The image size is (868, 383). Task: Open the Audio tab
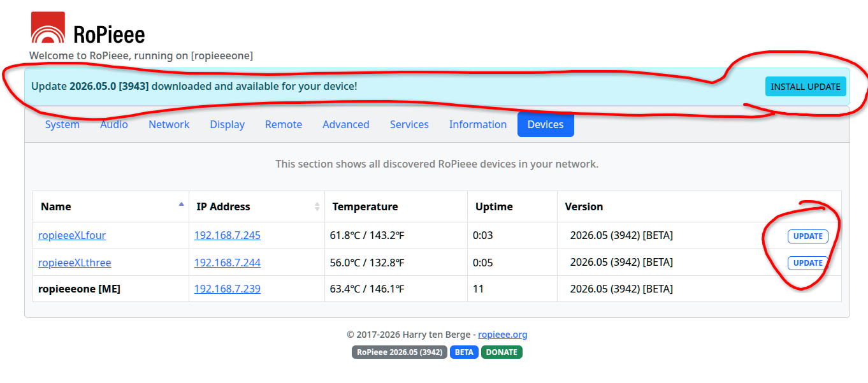[x=114, y=124]
